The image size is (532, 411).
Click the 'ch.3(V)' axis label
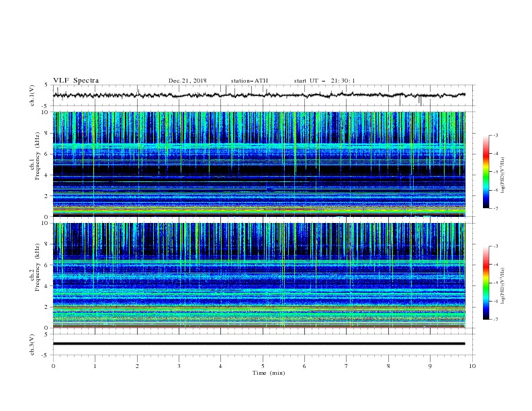click(x=32, y=345)
